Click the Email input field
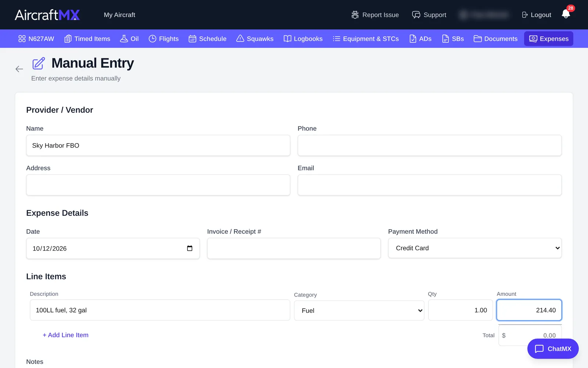This screenshot has height=368, width=588. pos(430,185)
